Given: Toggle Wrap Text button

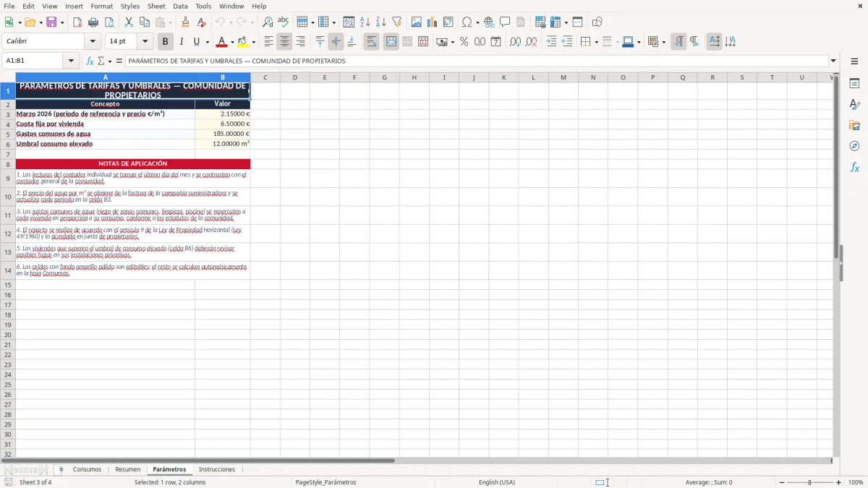Looking at the screenshot, I should click(371, 42).
